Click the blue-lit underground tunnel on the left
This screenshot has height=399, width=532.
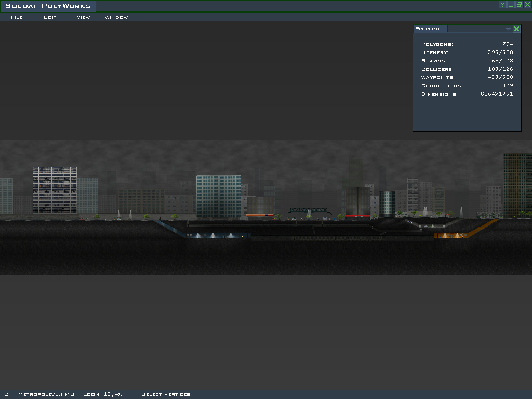[x=218, y=235]
